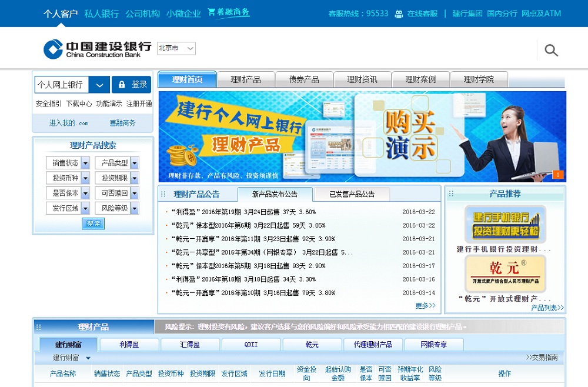Open 个人客户 in top navigation
The width and height of the screenshot is (588, 387).
pyautogui.click(x=61, y=14)
